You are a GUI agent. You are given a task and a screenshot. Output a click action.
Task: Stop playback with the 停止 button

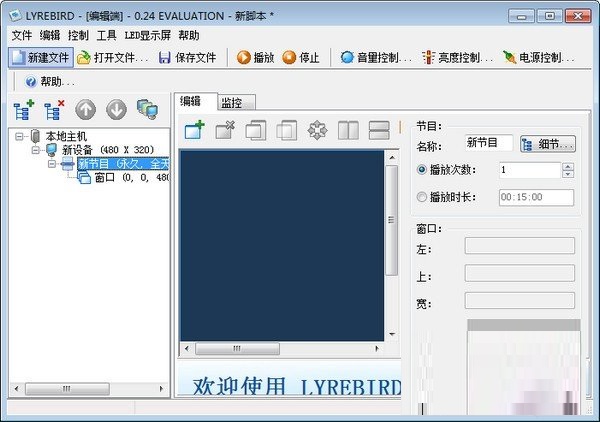301,58
